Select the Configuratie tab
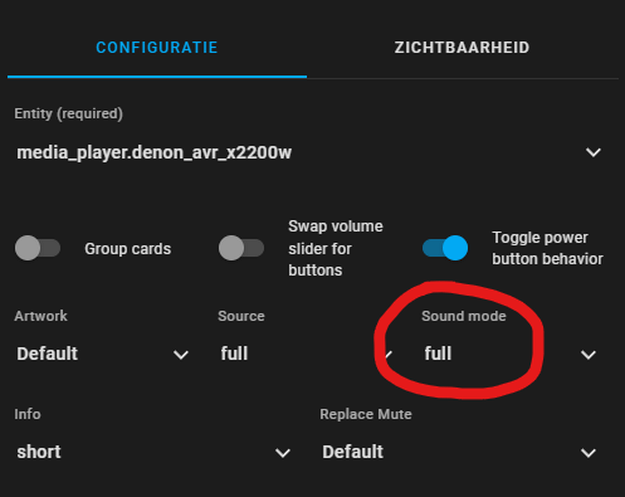 [157, 47]
